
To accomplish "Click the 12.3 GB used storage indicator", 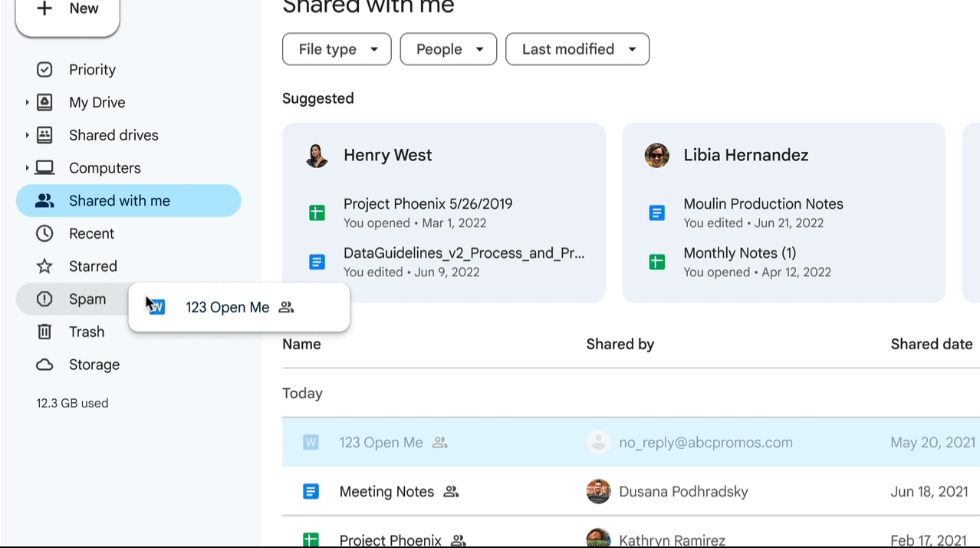I will tap(72, 402).
